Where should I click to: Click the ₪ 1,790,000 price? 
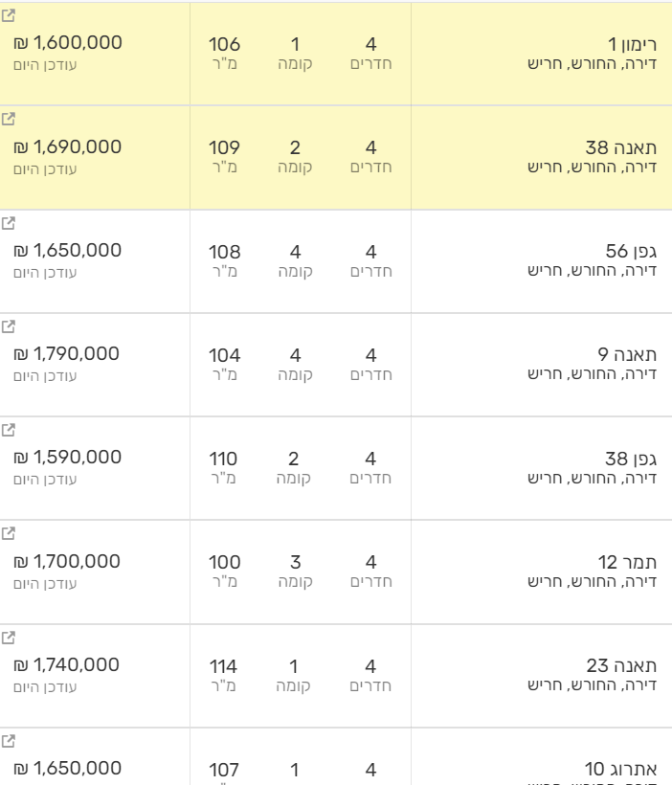click(68, 354)
